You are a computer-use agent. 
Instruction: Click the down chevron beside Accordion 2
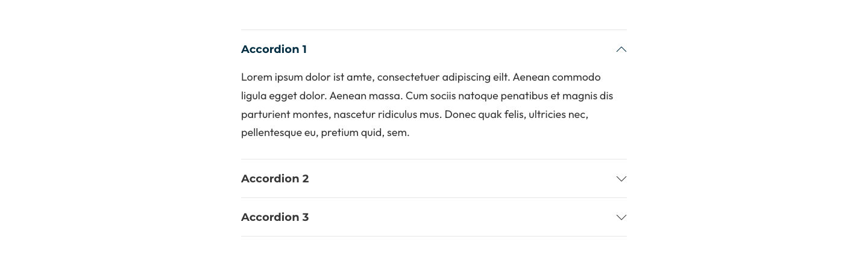coord(621,179)
